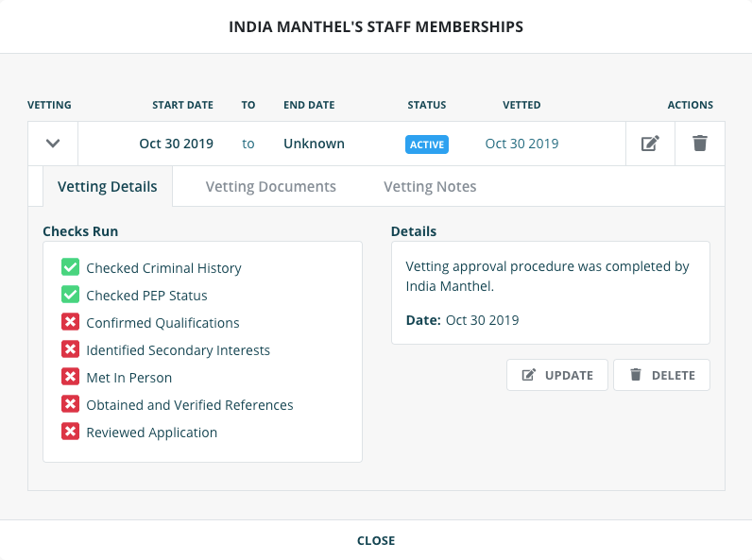Click the Reviewed Application cross icon
This screenshot has width=752, height=560.
click(x=70, y=433)
